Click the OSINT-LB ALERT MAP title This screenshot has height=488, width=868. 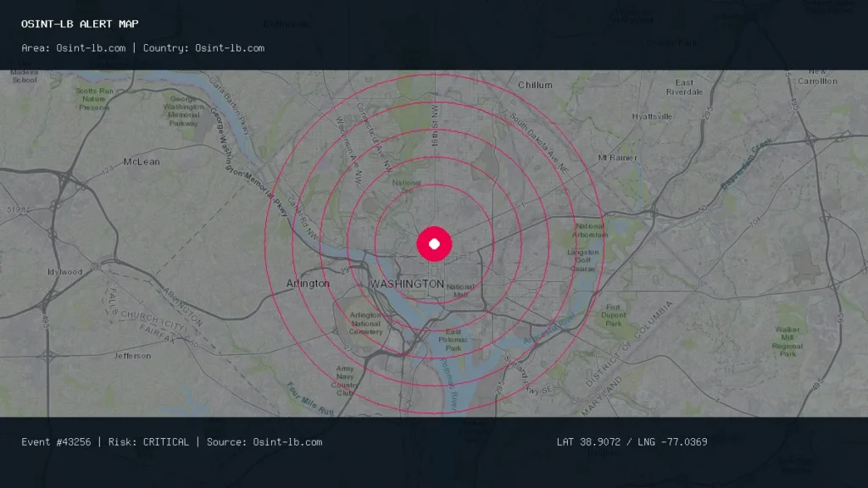(80, 24)
